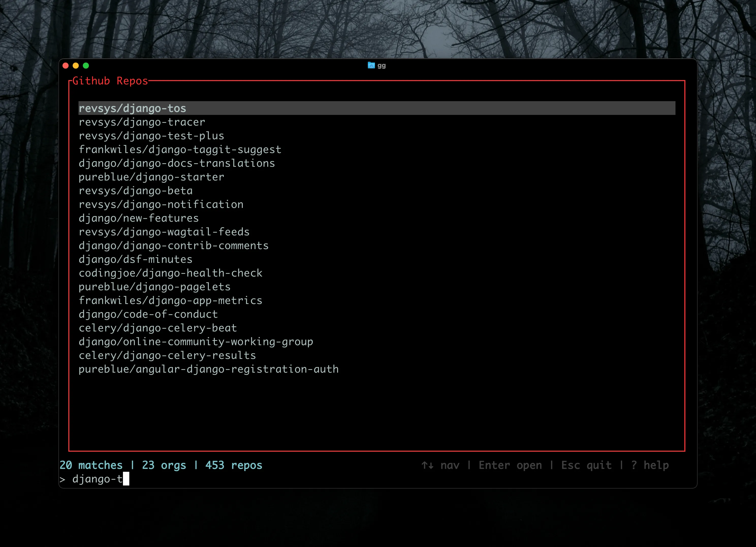Click the green zoom traffic light
The height and width of the screenshot is (547, 756).
pos(86,66)
